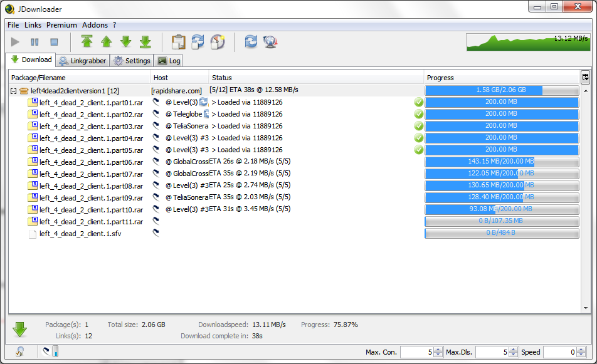Sort by Progress column header
This screenshot has height=364, width=597.
(502, 78)
